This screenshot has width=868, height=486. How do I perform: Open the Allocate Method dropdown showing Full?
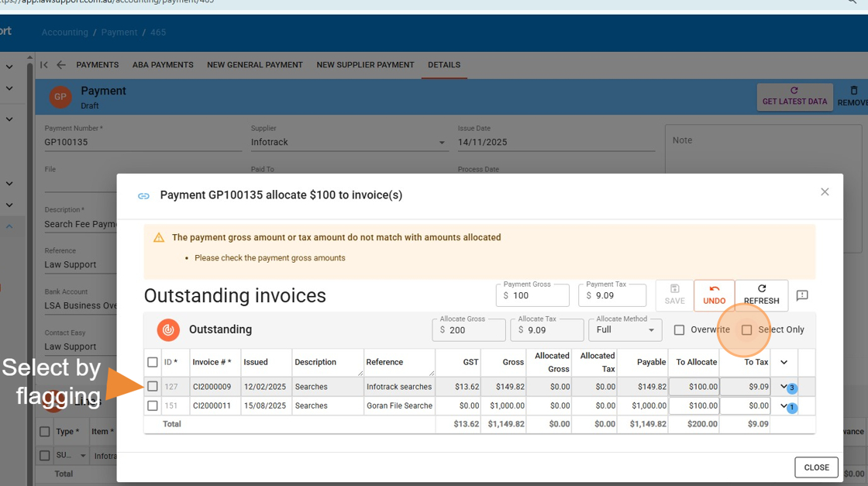(625, 329)
